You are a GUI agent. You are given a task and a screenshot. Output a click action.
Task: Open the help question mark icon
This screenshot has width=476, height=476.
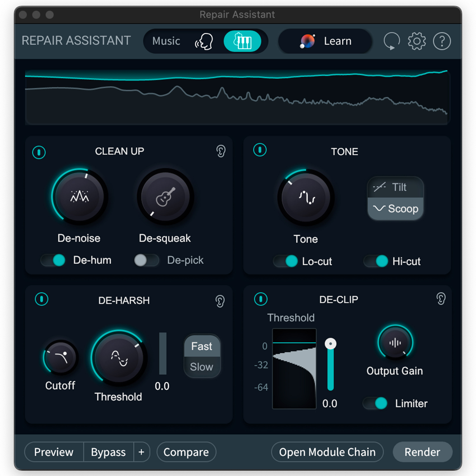(442, 41)
